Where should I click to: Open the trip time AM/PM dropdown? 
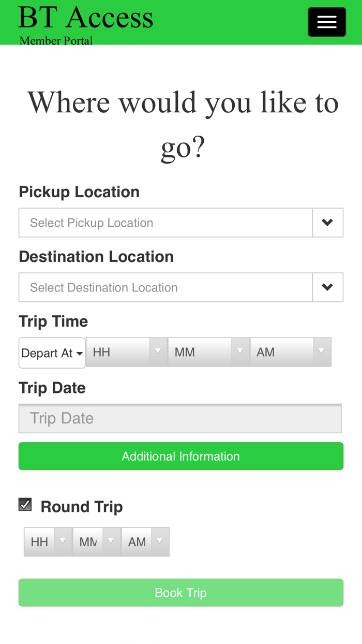pyautogui.click(x=291, y=352)
